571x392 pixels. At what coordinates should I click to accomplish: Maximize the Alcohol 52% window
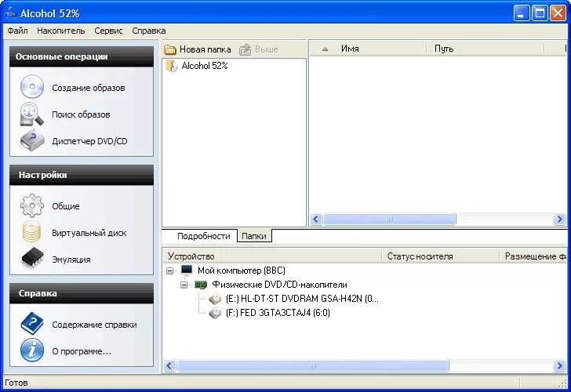[x=540, y=13]
